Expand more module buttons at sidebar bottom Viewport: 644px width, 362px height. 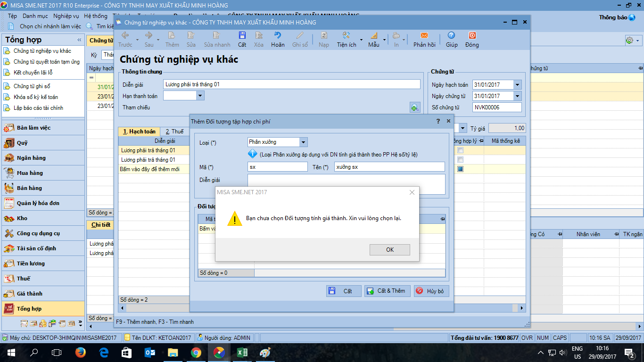coord(80,323)
